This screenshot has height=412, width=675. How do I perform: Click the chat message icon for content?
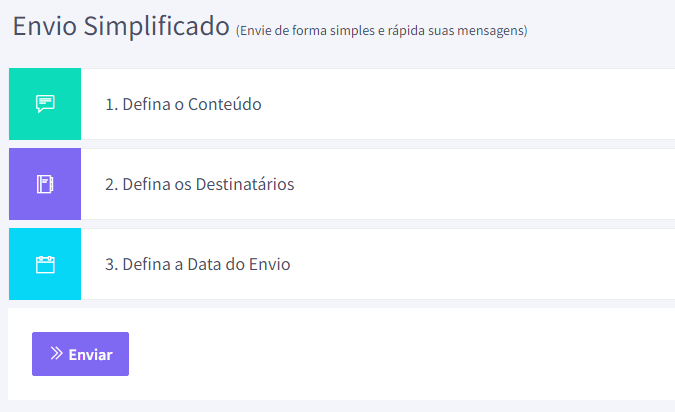click(45, 104)
